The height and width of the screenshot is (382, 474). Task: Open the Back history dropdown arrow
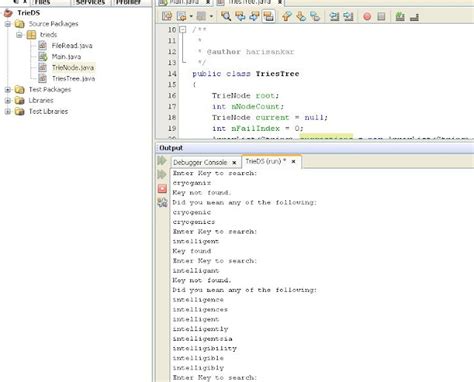pos(191,16)
